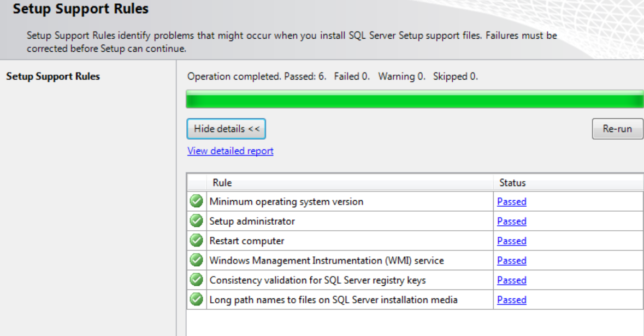Click green check icon for Minimum operating system version
Viewport: 644px width, 336px height.
pyautogui.click(x=196, y=201)
